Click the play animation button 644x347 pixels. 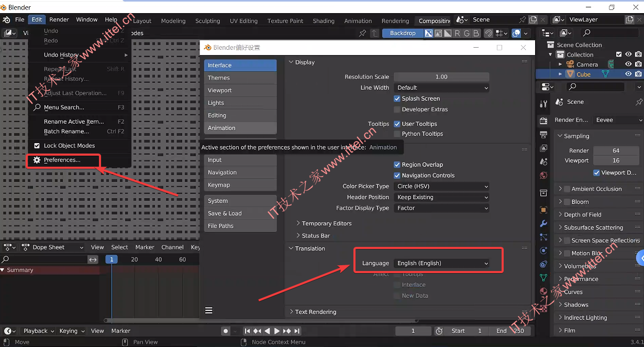277,331
